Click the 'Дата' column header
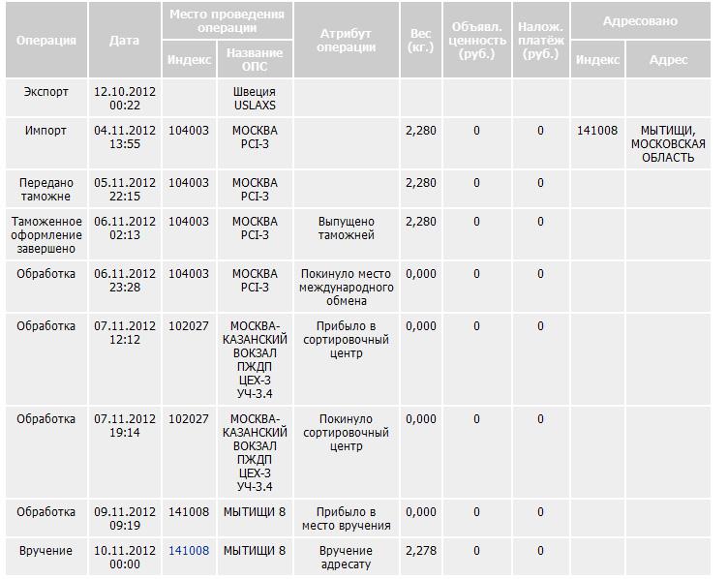The height and width of the screenshot is (579, 728). point(124,41)
